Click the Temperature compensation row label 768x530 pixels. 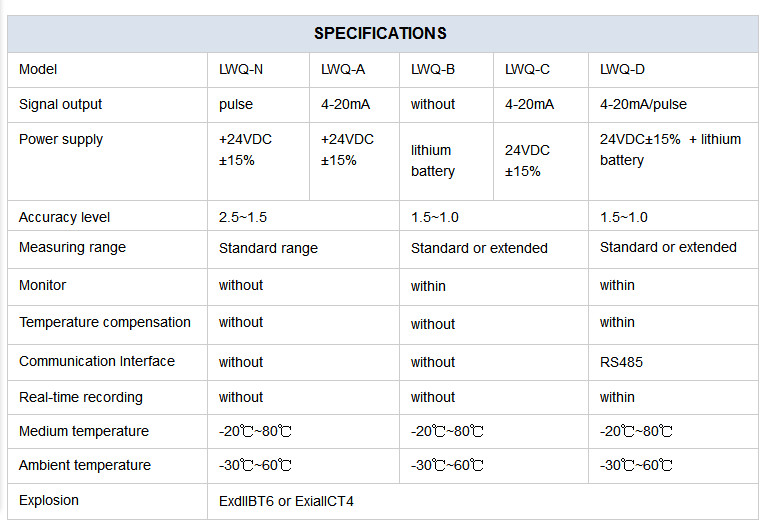[x=105, y=322]
